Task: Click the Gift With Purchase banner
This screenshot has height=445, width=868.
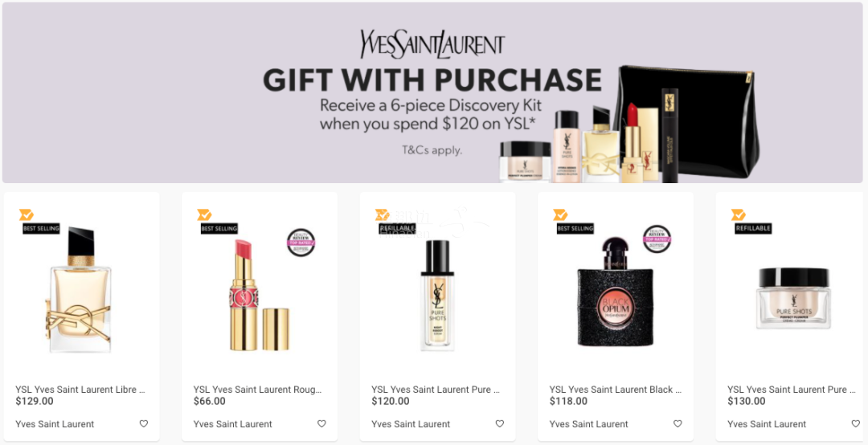Action: (432, 92)
